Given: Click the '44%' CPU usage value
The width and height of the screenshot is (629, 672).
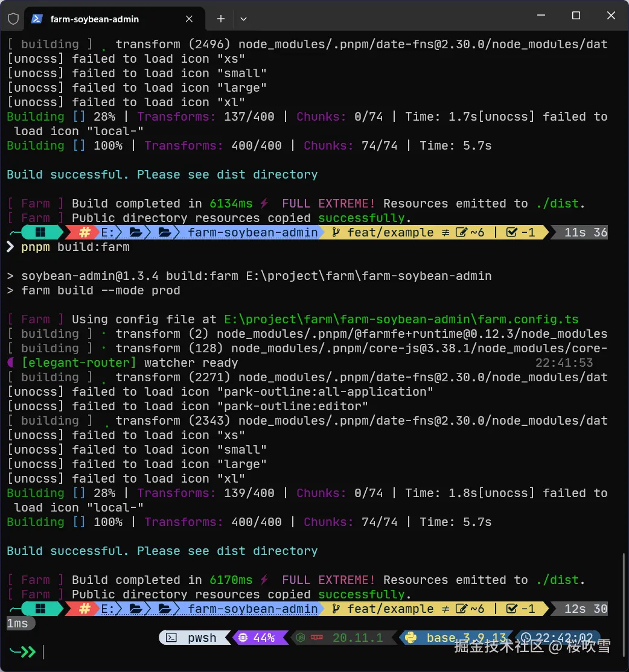Looking at the screenshot, I should click(264, 638).
